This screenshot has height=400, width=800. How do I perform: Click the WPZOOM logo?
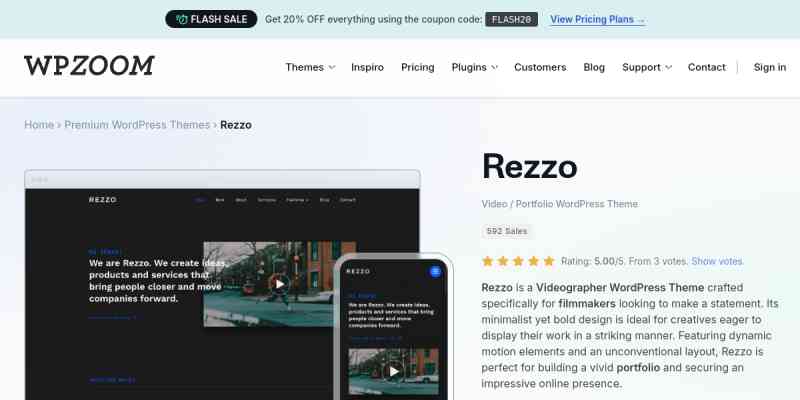pyautogui.click(x=89, y=66)
